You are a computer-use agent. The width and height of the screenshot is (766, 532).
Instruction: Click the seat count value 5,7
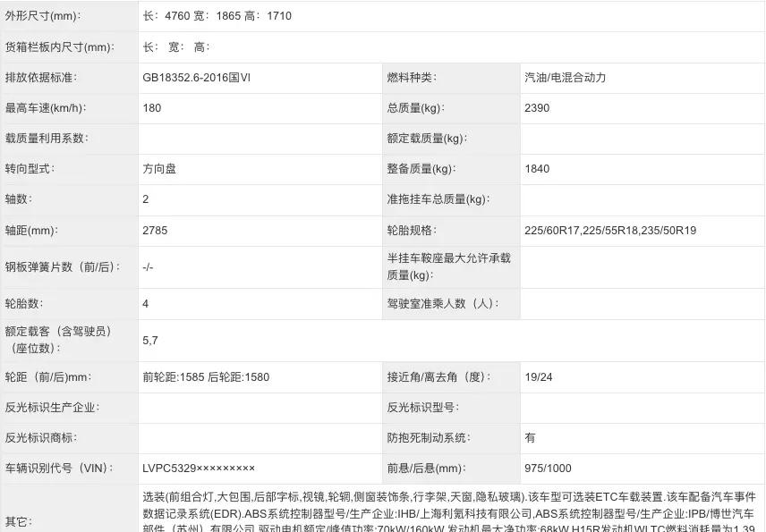[150, 340]
